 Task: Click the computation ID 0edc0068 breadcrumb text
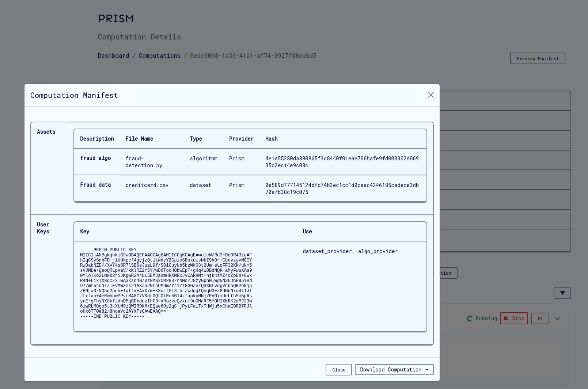(x=253, y=56)
